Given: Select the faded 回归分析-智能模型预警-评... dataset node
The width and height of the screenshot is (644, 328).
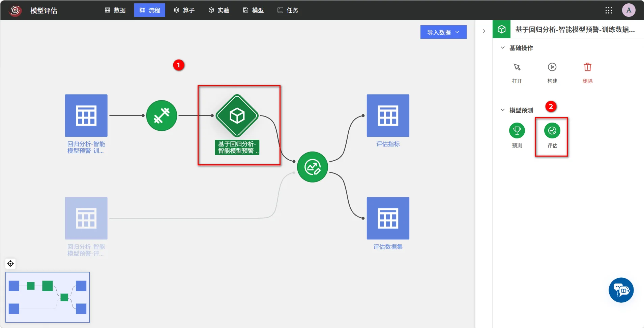Looking at the screenshot, I should (86, 218).
